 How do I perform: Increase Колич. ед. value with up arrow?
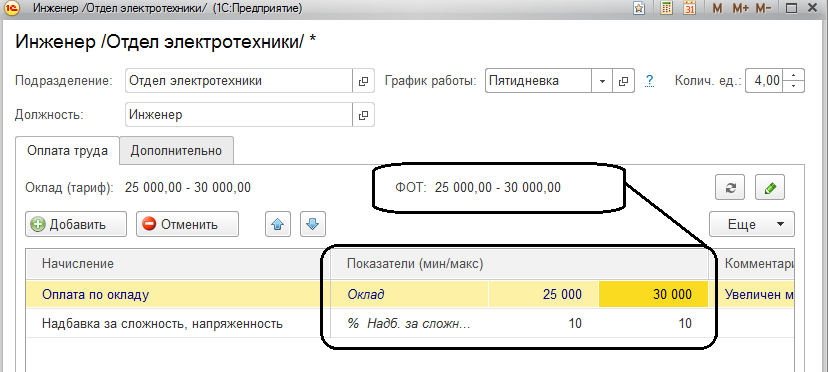[795, 75]
